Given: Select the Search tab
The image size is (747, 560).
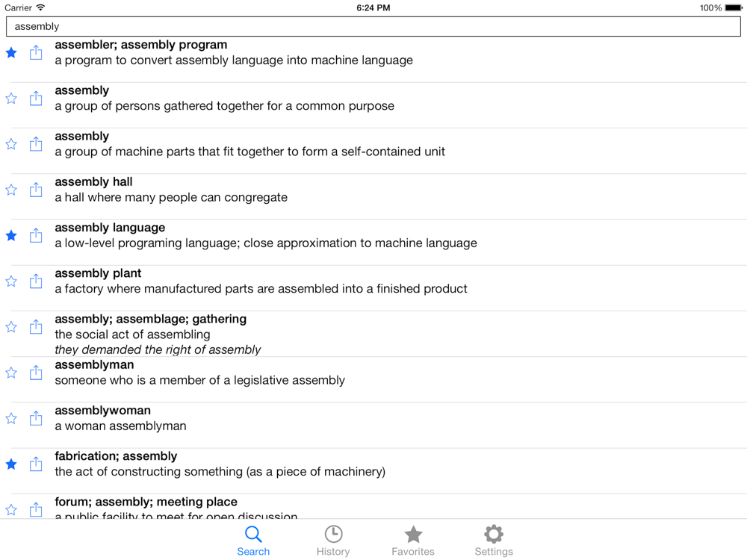Looking at the screenshot, I should tap(253, 541).
